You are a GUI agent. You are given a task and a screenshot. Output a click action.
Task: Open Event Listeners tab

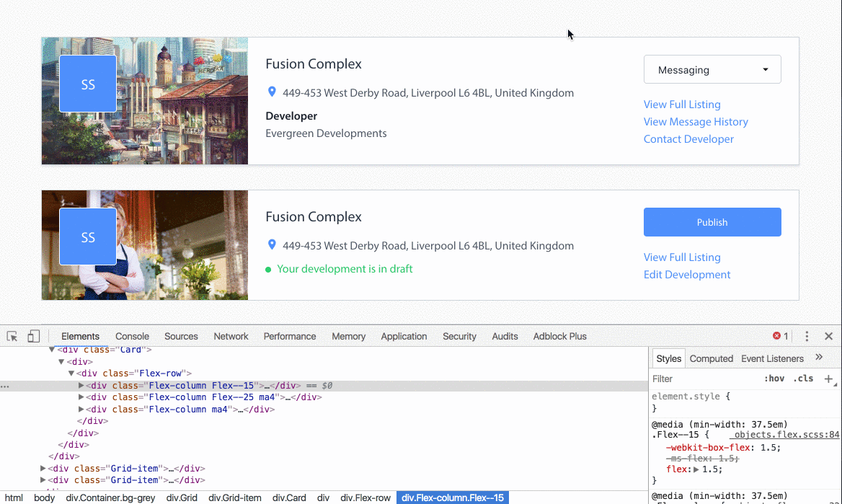[772, 358]
